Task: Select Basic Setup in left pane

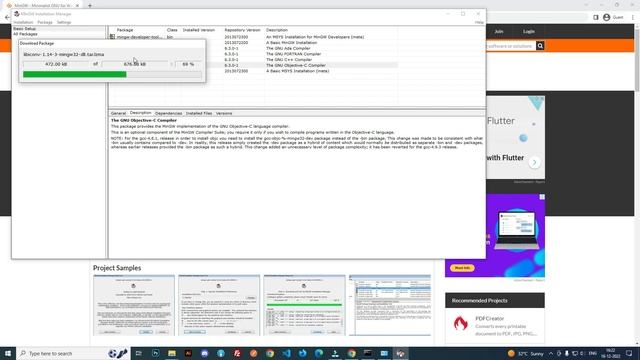Action: (x=24, y=29)
